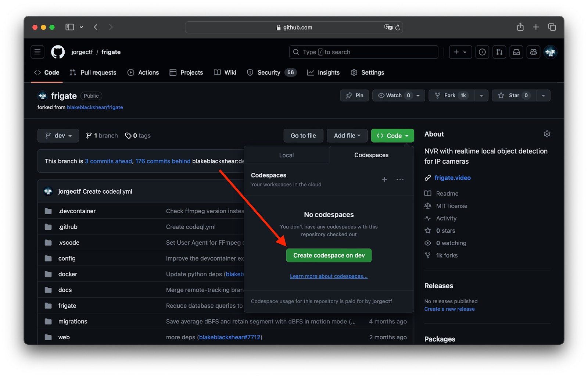This screenshot has width=588, height=376.
Task: Open the repository Settings tab
Action: point(367,73)
